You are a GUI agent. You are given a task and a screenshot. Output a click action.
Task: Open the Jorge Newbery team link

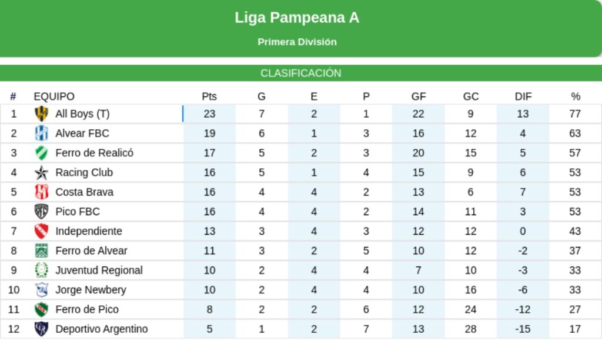(x=91, y=290)
